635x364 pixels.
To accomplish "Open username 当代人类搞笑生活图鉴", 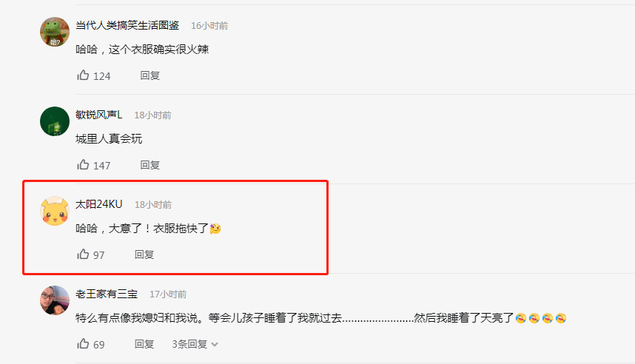I will click(127, 25).
